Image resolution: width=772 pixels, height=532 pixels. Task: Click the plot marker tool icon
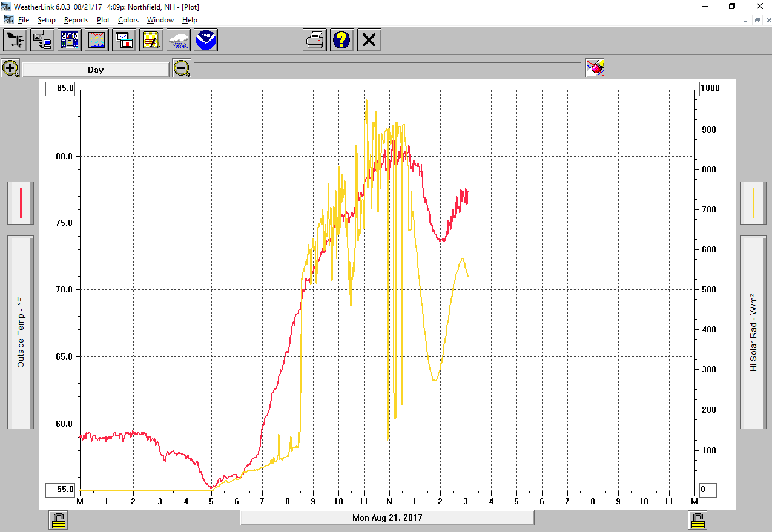tap(595, 68)
